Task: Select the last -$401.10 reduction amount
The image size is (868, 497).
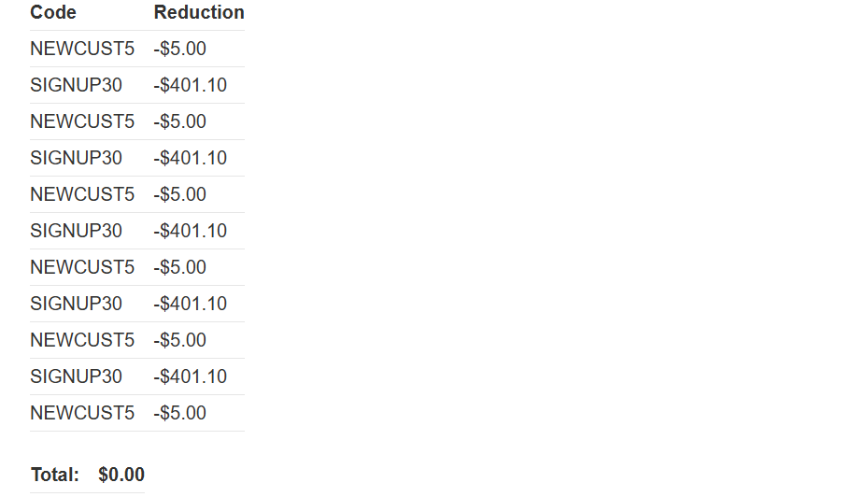Action: click(x=191, y=376)
